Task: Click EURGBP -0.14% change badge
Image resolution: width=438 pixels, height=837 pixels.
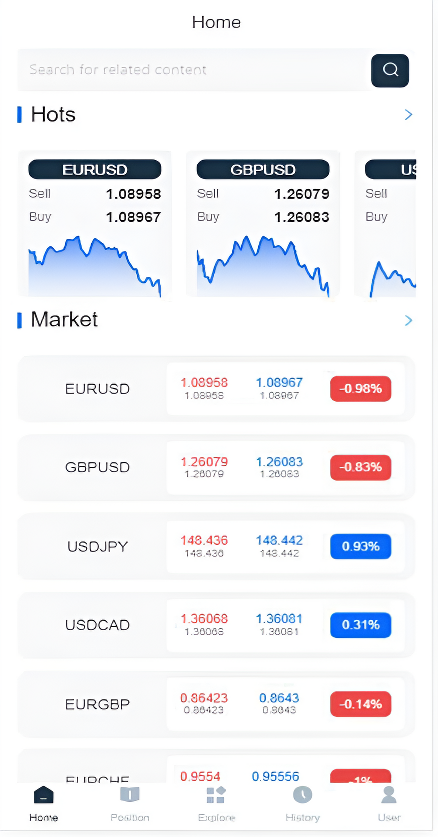Action: pyautogui.click(x=361, y=704)
